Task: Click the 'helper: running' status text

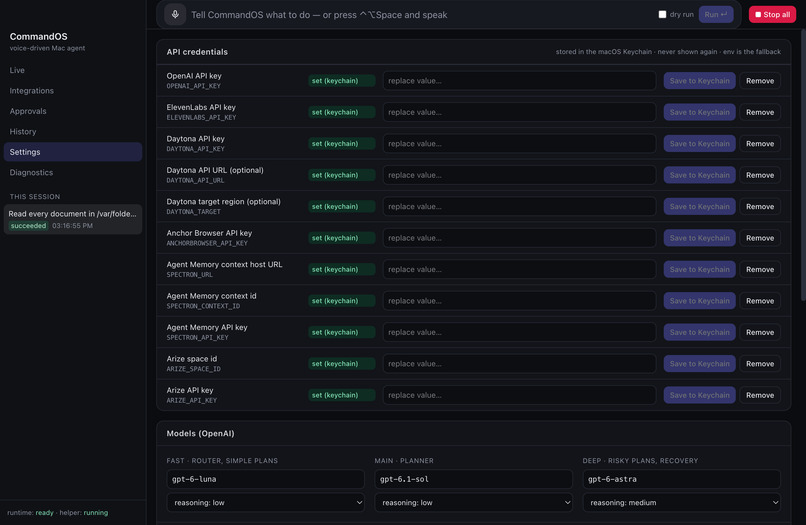Action: click(84, 513)
